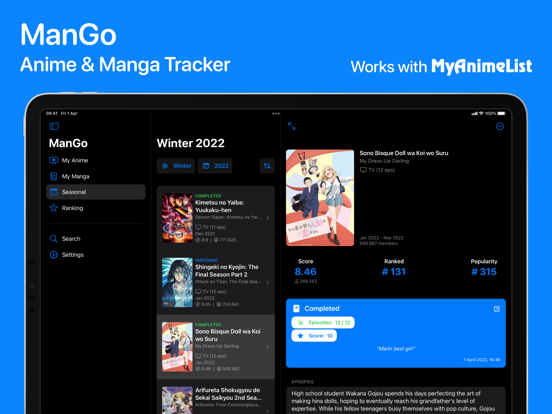Open the Winter season dropdown
Screen dimensions: 552x414
point(176,166)
